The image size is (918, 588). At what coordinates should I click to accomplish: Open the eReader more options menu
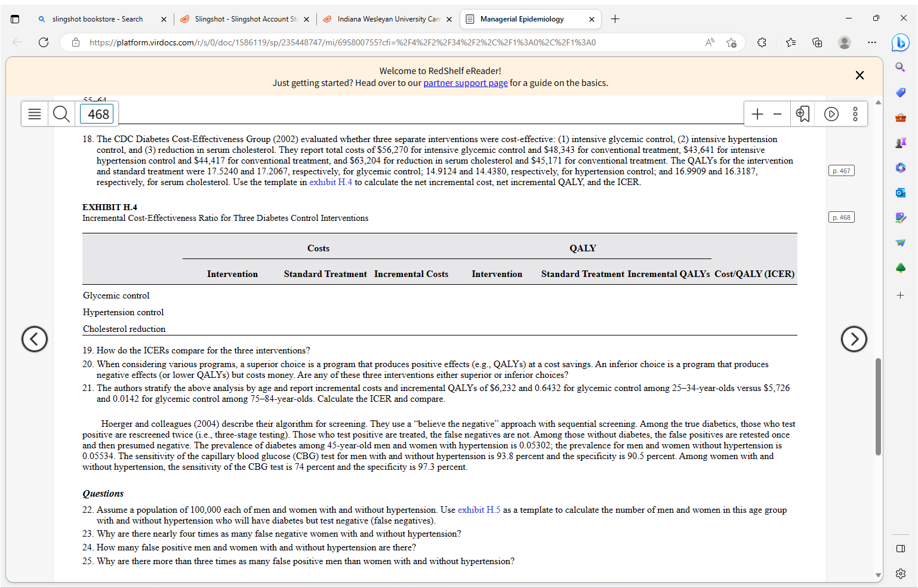click(855, 114)
